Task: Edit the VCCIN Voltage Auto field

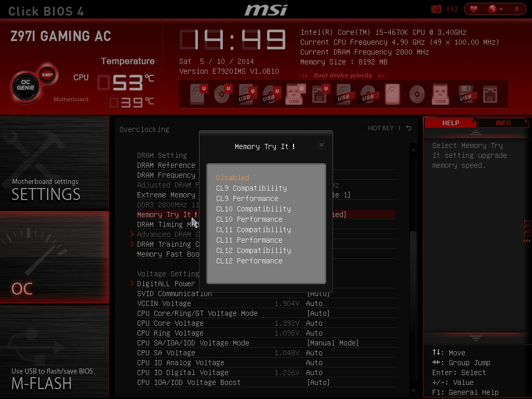Action: pos(314,303)
